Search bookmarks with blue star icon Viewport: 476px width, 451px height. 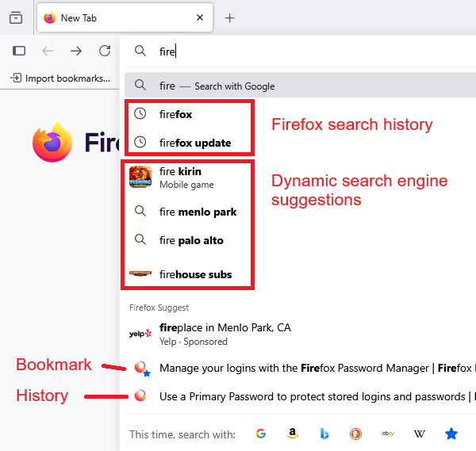[451, 434]
